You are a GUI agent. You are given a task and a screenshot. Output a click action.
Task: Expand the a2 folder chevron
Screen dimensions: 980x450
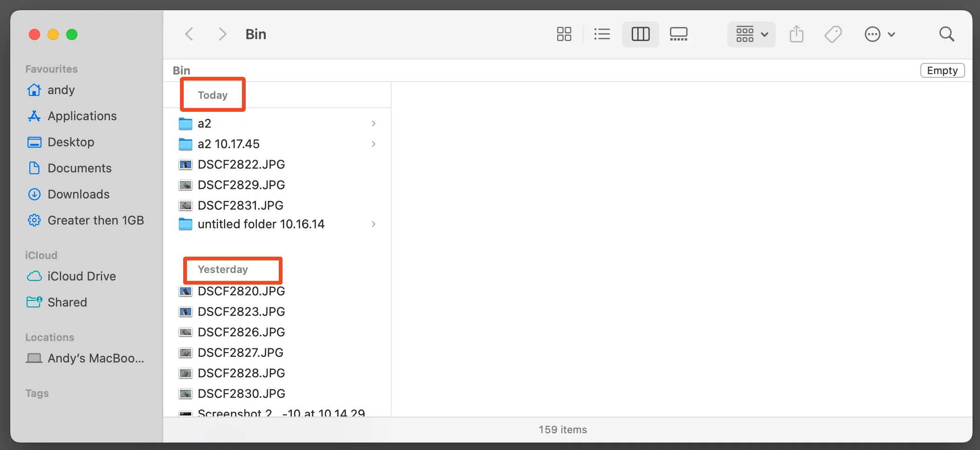(373, 123)
